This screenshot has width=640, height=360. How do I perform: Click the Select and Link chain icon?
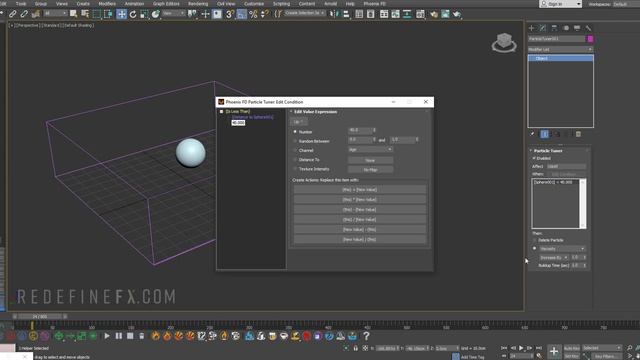pyautogui.click(x=13, y=14)
